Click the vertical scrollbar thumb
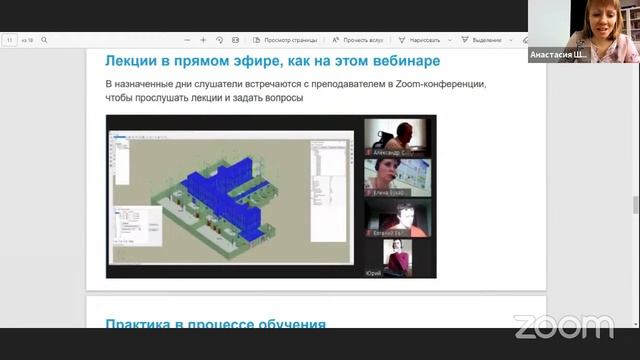640x360 pixels. tap(636, 204)
